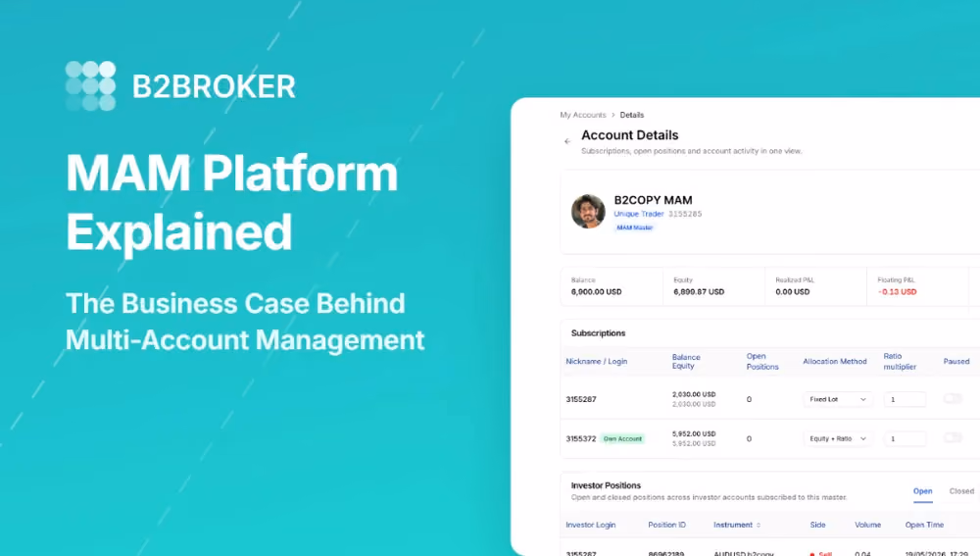Viewport: 980px width, 556px height.
Task: Click the Investor Positions section heading
Action: point(606,485)
